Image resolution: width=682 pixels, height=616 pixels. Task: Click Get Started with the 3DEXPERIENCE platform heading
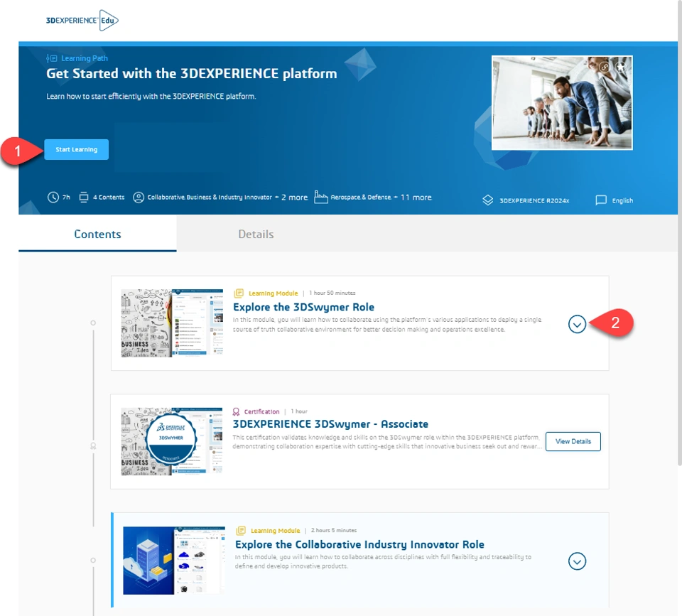click(x=191, y=73)
